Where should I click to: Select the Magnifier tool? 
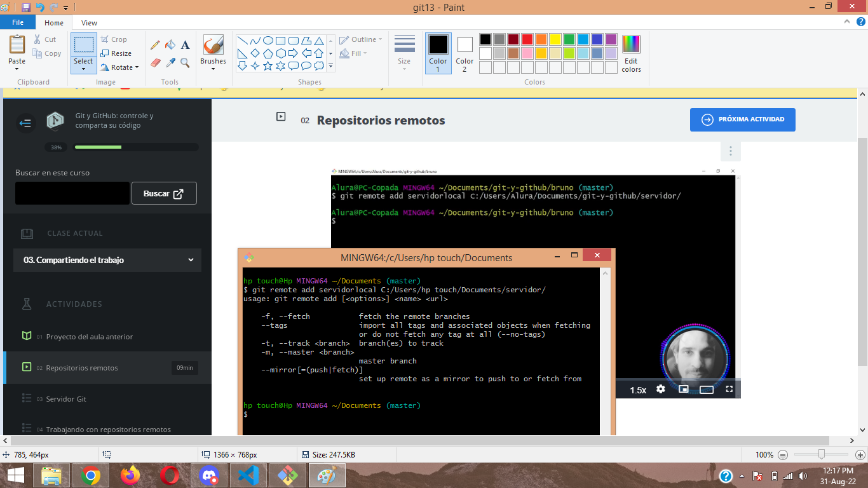(185, 62)
